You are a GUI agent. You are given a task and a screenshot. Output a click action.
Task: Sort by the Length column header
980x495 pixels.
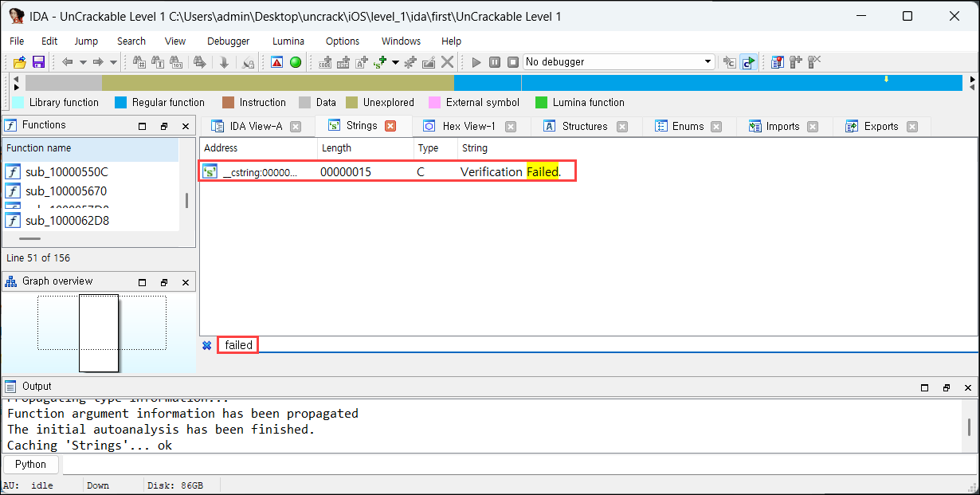[365, 147]
